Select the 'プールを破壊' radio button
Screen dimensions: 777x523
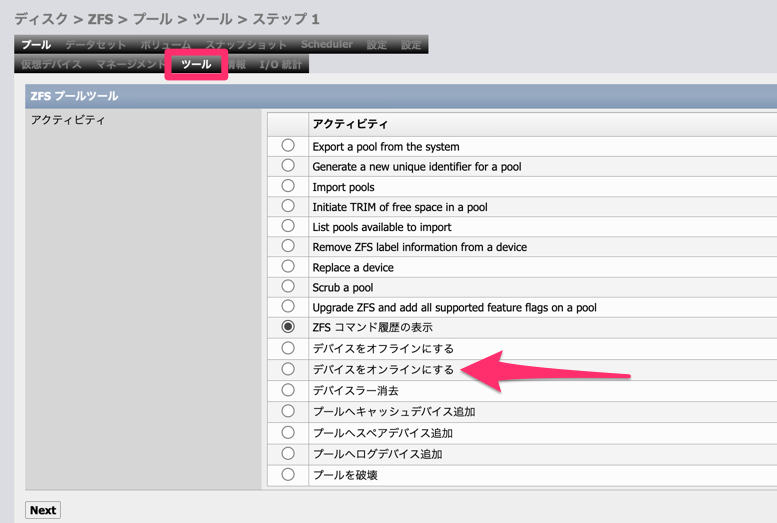(x=288, y=475)
